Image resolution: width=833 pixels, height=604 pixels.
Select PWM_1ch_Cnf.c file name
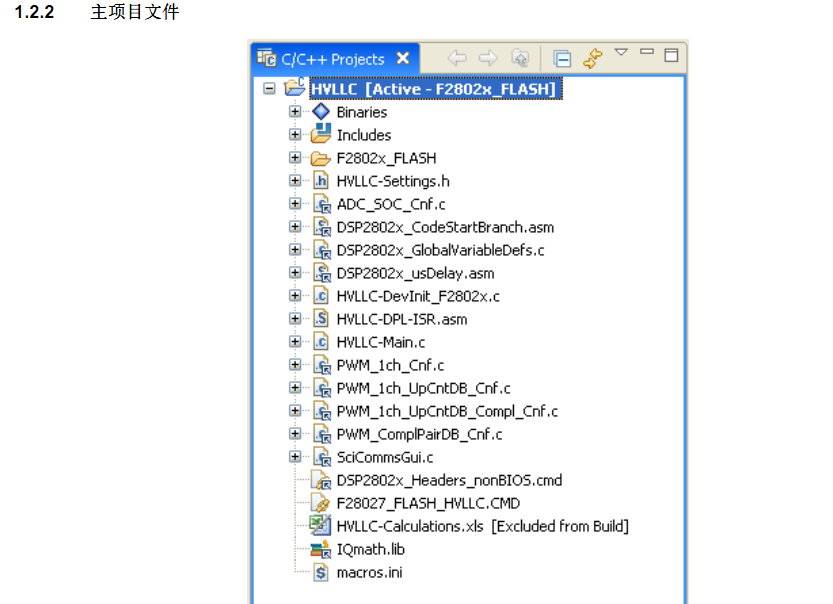point(390,365)
